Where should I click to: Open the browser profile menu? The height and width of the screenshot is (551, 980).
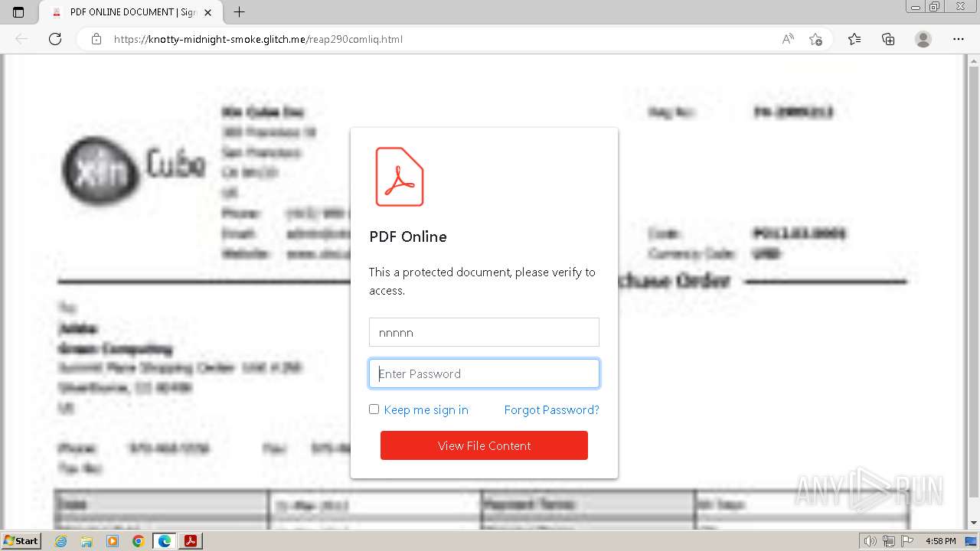tap(923, 39)
